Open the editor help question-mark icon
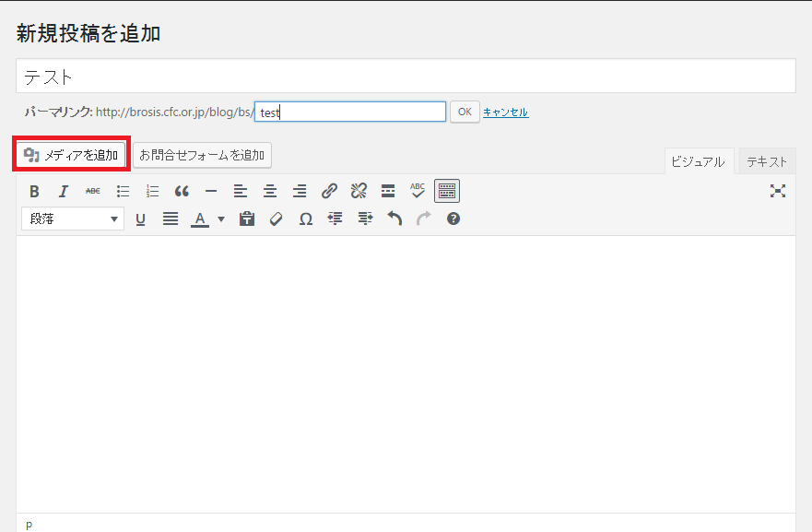 453,219
